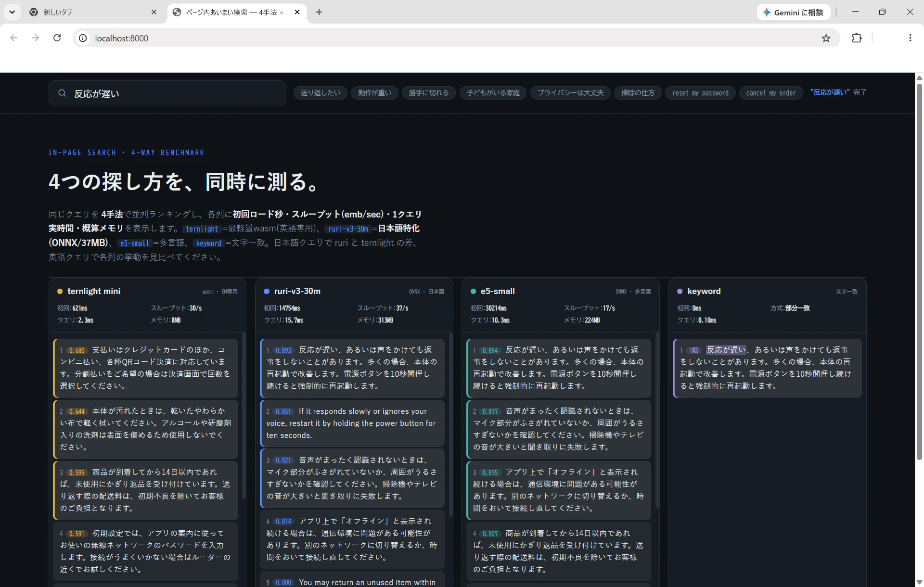924x587 pixels.
Task: Click ruri result scored 0.821
Action: point(352,478)
